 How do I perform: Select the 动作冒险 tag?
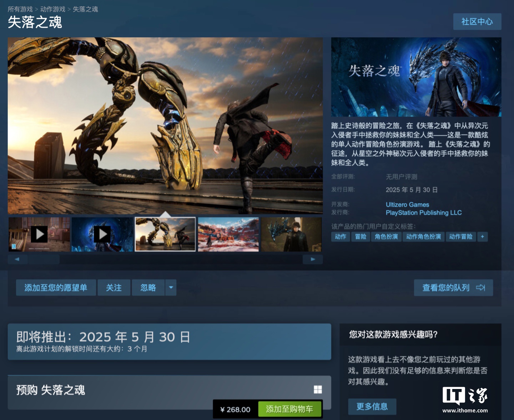point(460,237)
